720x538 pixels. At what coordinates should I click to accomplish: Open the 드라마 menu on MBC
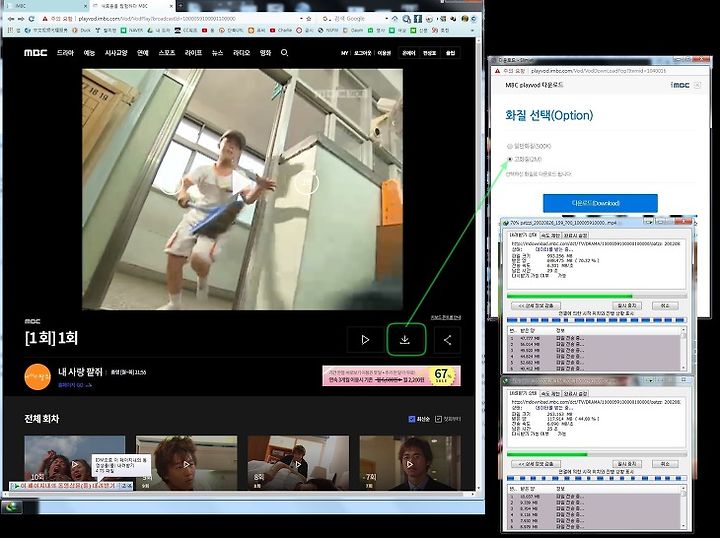pos(65,53)
